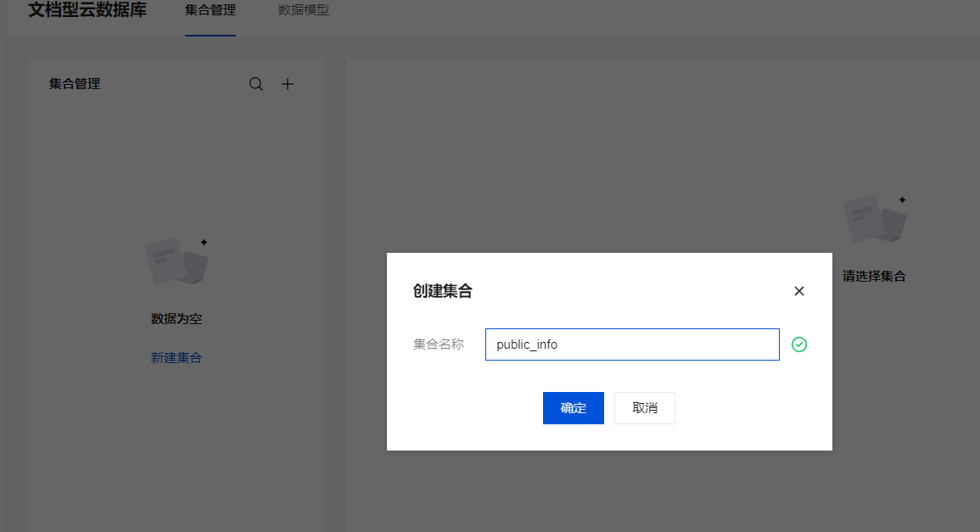
Task: Select the 集合管理 tab
Action: (210, 10)
